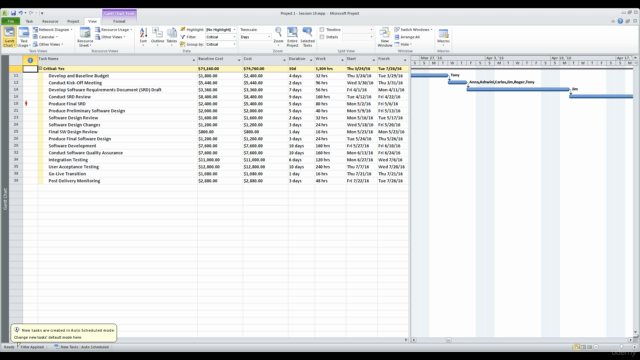Open the Task Usage view
The width and height of the screenshot is (640, 360).
click(24, 37)
